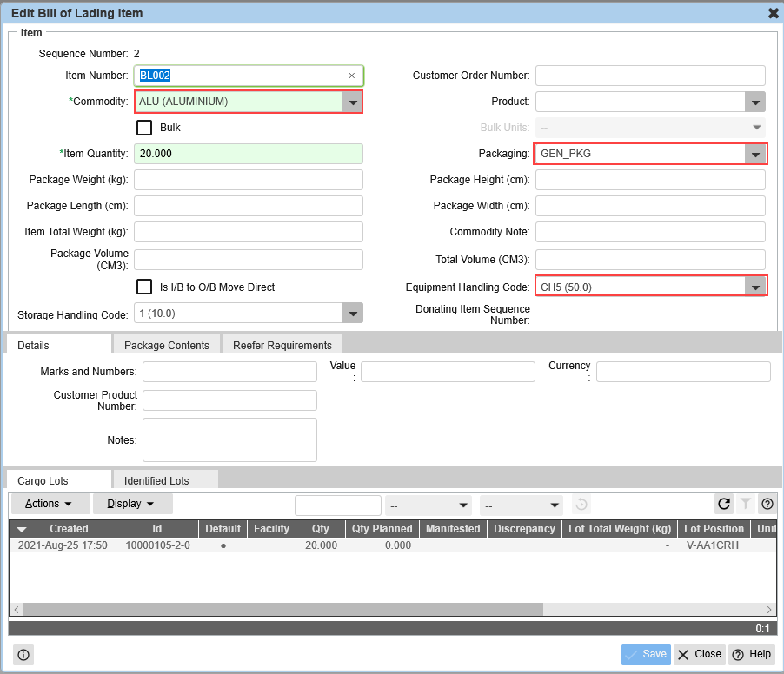Click the Package Weight (kg) field
The width and height of the screenshot is (784, 674).
pos(249,180)
